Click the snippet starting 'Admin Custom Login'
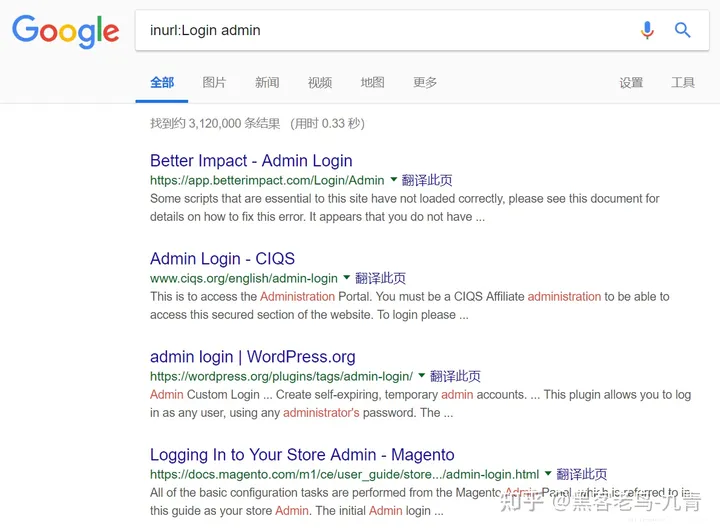The width and height of the screenshot is (720, 530). pyautogui.click(x=421, y=404)
